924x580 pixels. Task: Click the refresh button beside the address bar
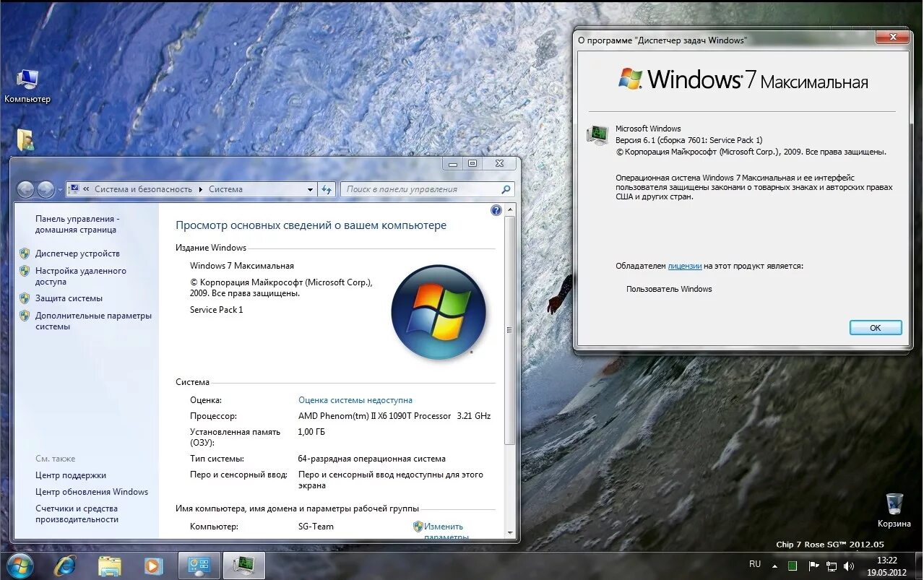click(x=327, y=189)
